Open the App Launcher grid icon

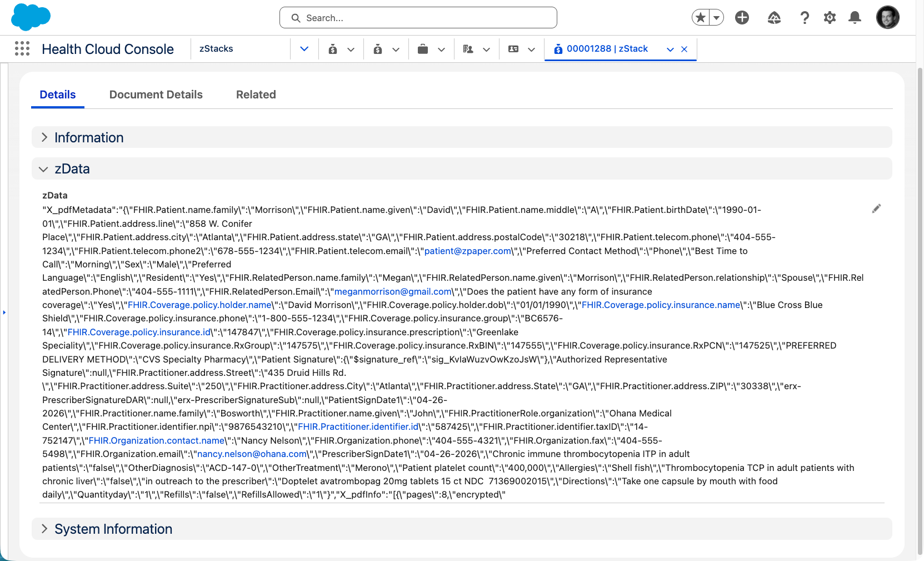[x=22, y=49]
